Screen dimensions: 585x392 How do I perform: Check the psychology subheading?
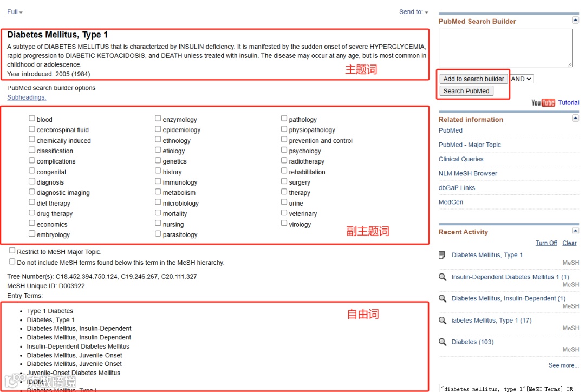click(284, 149)
